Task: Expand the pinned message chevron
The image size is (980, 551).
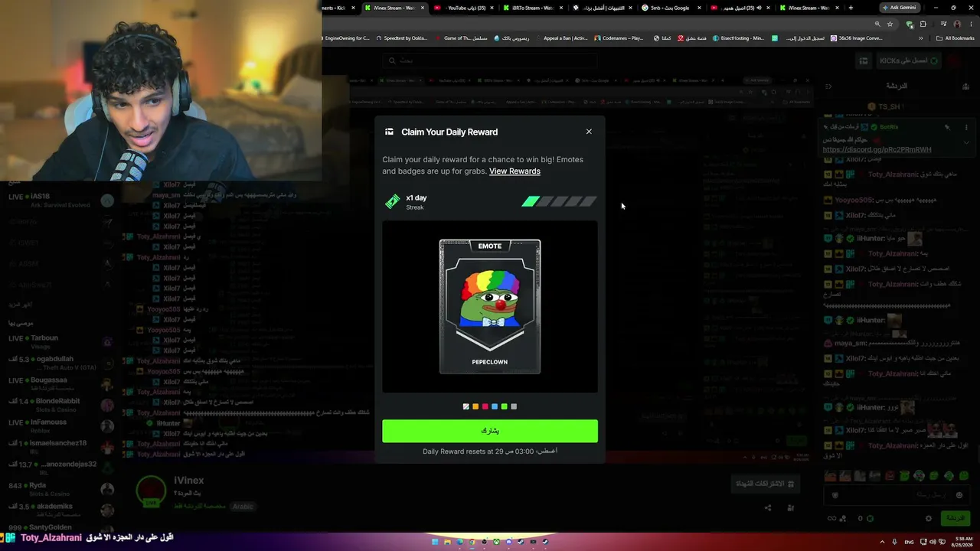Action: pyautogui.click(x=966, y=142)
